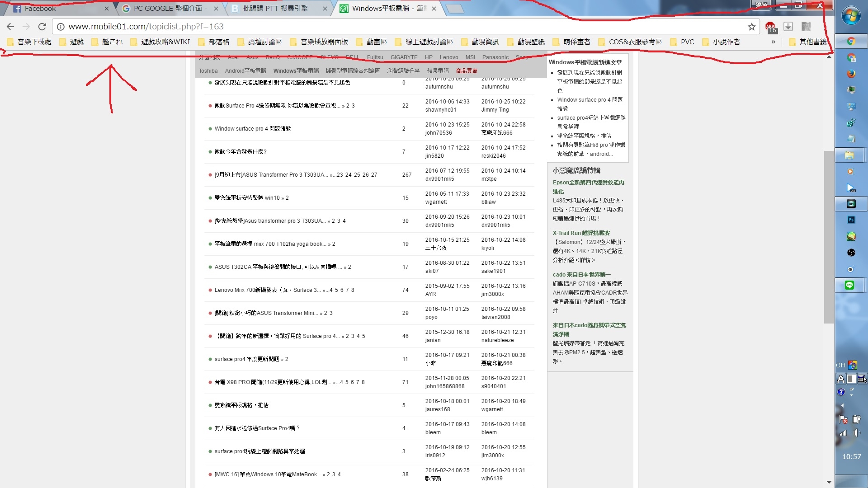868x488 pixels.
Task: Open the 動漫壁紙 bookmark folder
Action: click(526, 42)
